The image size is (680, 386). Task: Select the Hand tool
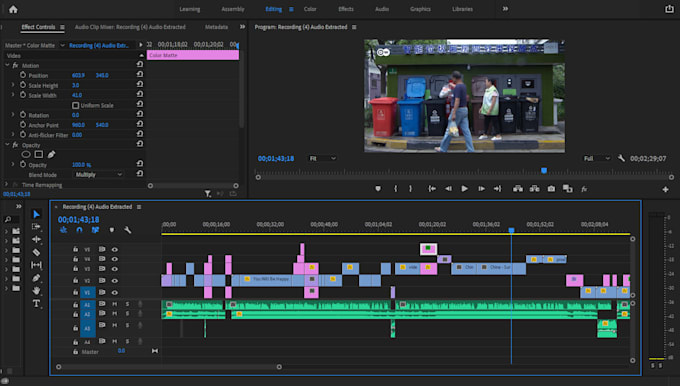(36, 291)
